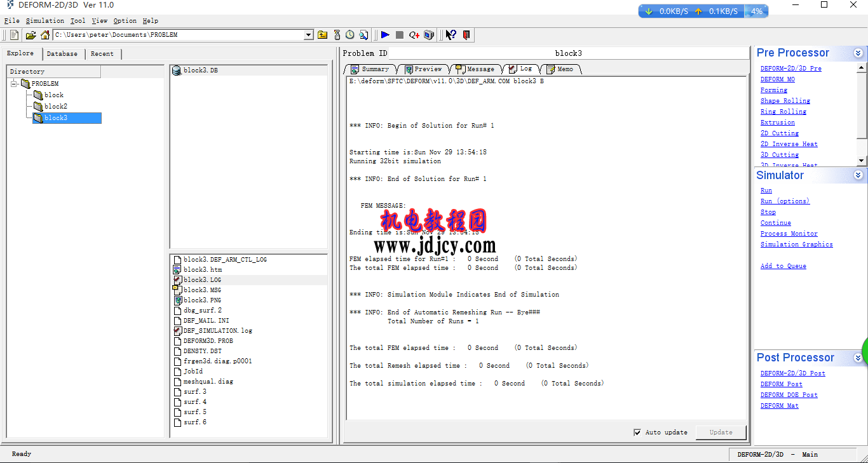The image size is (868, 463).
Task: Open the File menu
Action: pos(11,21)
